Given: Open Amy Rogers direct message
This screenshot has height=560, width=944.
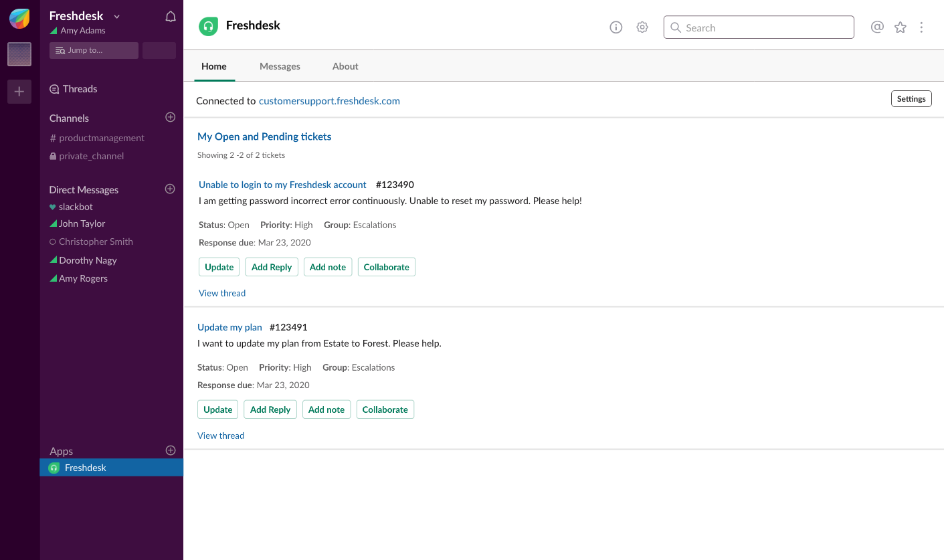Looking at the screenshot, I should pyautogui.click(x=78, y=278).
